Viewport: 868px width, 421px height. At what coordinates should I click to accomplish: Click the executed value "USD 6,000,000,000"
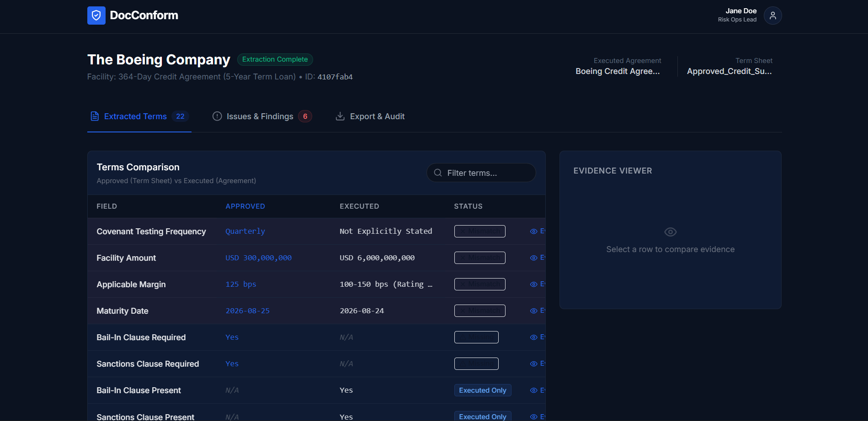point(377,258)
